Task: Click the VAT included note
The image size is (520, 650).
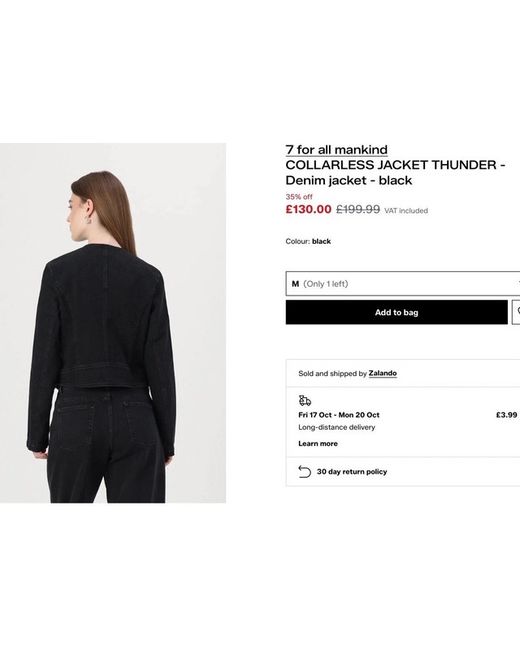Action: (406, 211)
